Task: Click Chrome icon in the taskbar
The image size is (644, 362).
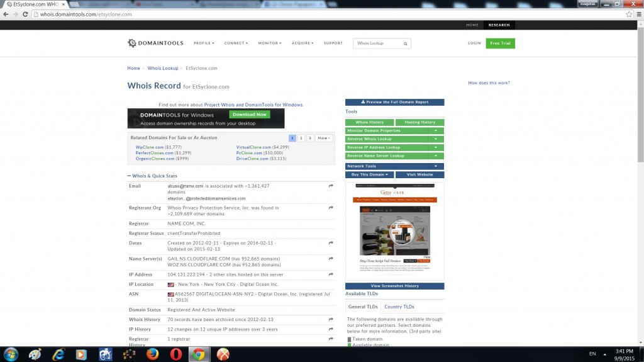Action: [x=199, y=354]
